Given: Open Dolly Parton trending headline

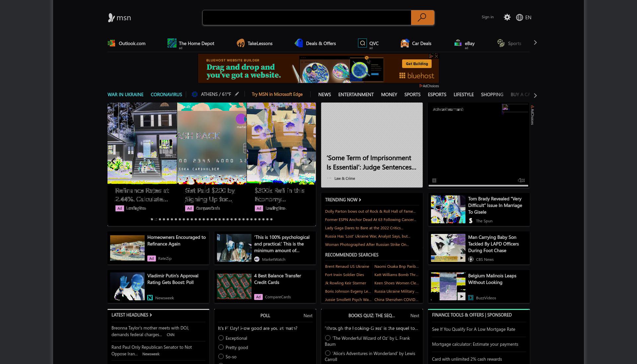Looking at the screenshot, I should (x=370, y=211).
